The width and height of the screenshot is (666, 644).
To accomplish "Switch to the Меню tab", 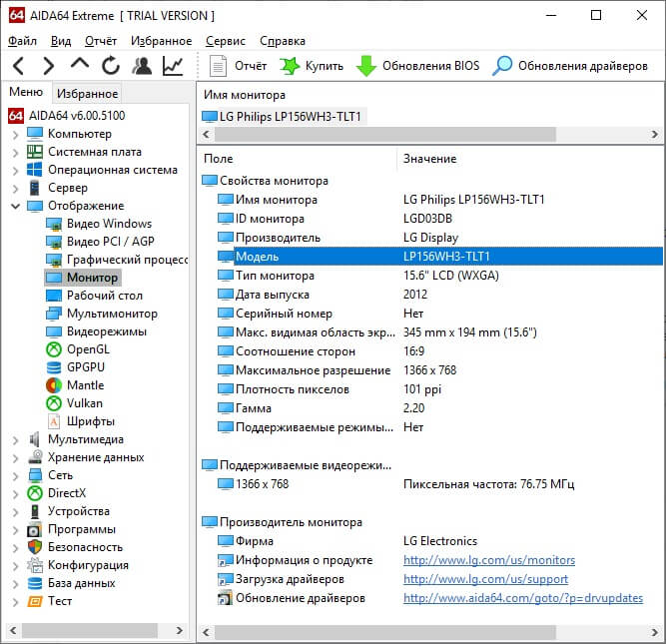I will pos(26,92).
